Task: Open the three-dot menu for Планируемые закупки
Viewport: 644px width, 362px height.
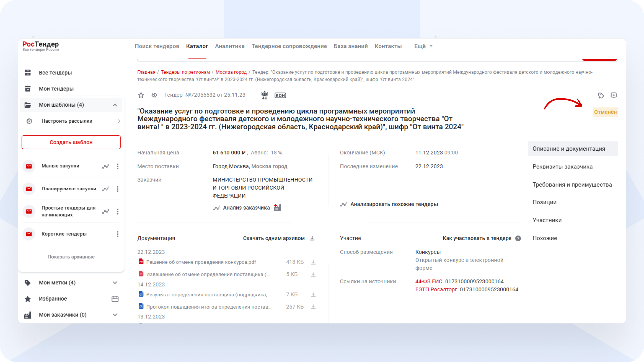Action: 117,189
